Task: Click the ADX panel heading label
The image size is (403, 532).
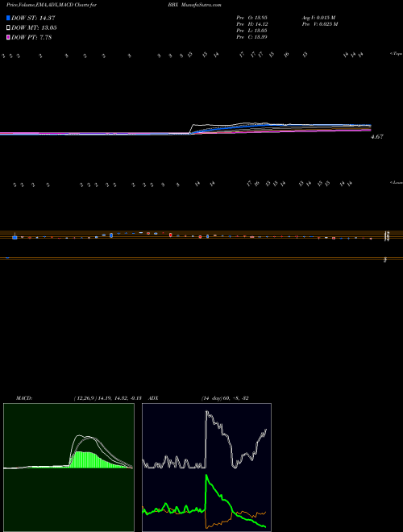Action: (154, 398)
